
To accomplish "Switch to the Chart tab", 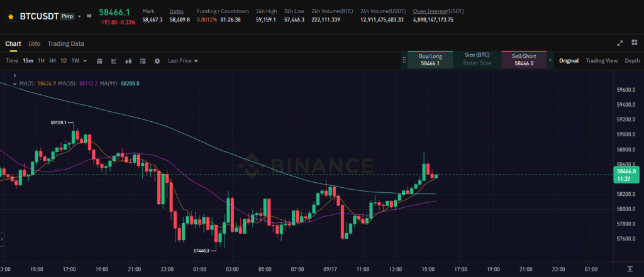I will pyautogui.click(x=13, y=43).
